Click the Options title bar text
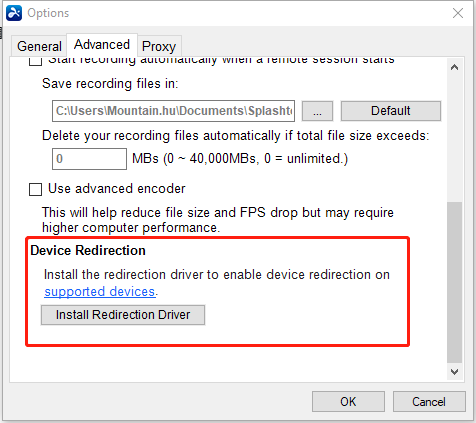476x423 pixels. (x=48, y=13)
